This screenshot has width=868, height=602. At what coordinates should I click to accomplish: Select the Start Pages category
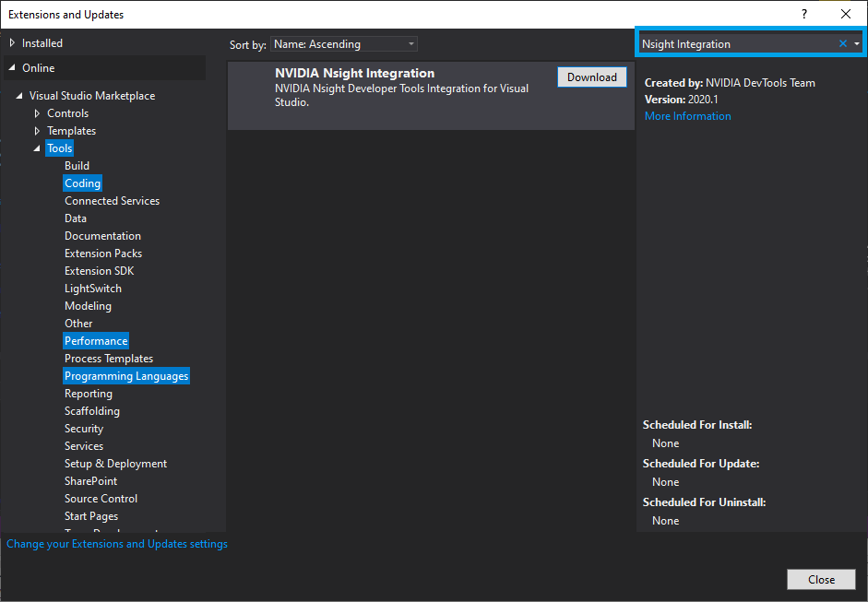(x=90, y=516)
